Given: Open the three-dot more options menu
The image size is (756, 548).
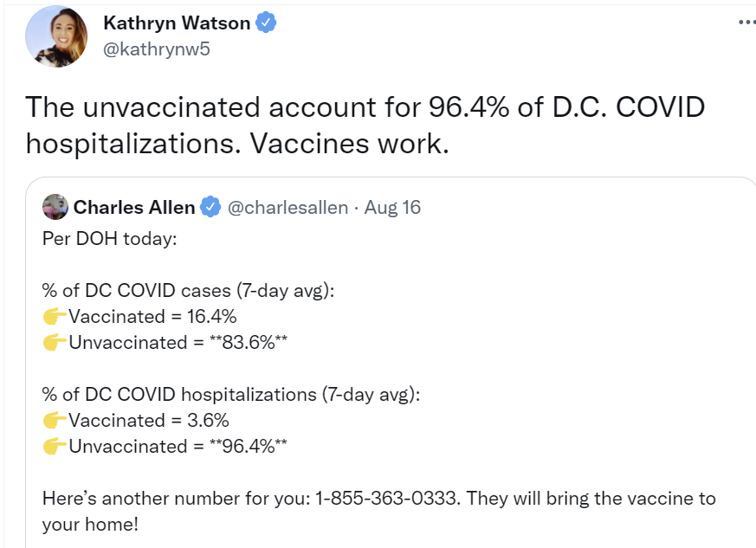Looking at the screenshot, I should click(x=746, y=23).
